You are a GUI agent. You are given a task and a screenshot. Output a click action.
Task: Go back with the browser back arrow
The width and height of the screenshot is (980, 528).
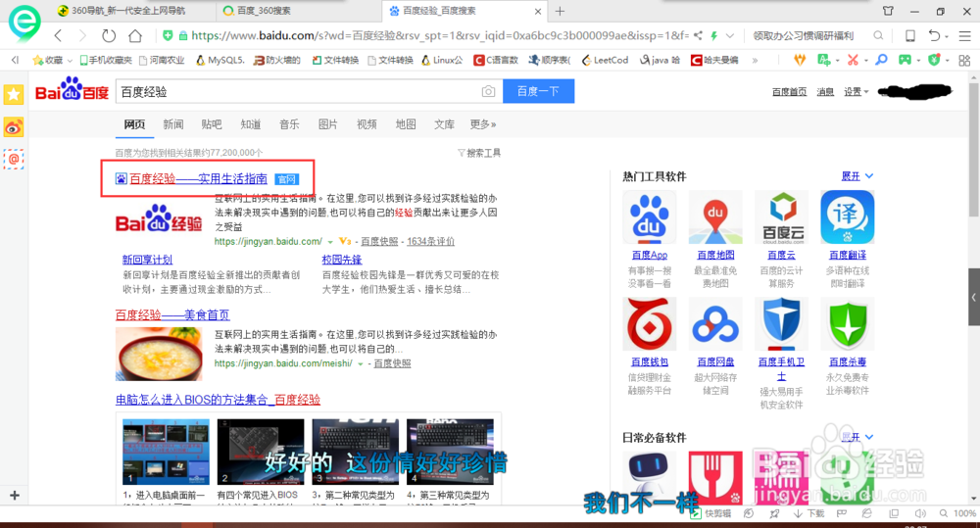58,35
